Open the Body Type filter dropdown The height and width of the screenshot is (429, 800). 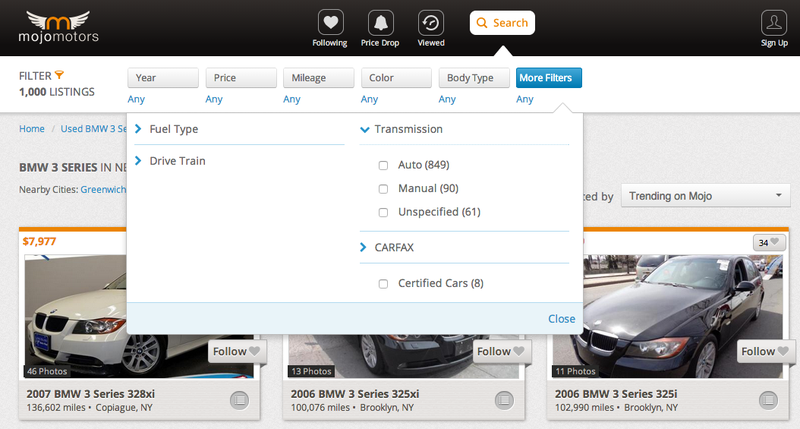(474, 78)
